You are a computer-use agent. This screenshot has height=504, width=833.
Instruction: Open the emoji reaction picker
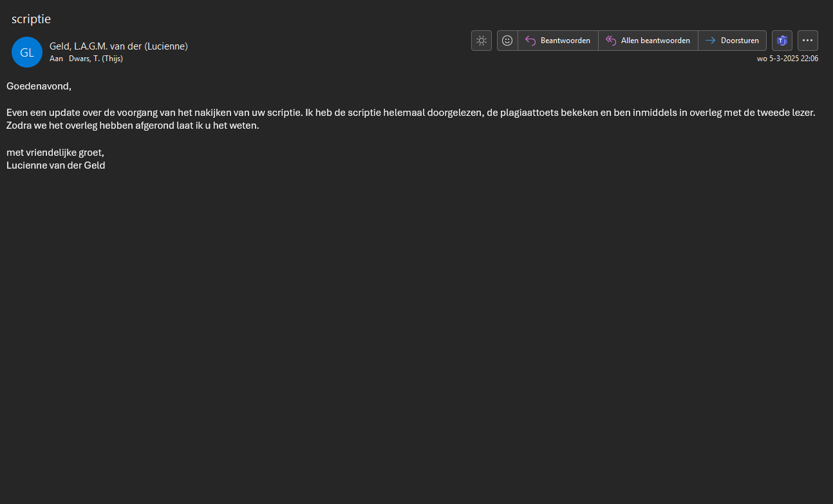point(507,41)
